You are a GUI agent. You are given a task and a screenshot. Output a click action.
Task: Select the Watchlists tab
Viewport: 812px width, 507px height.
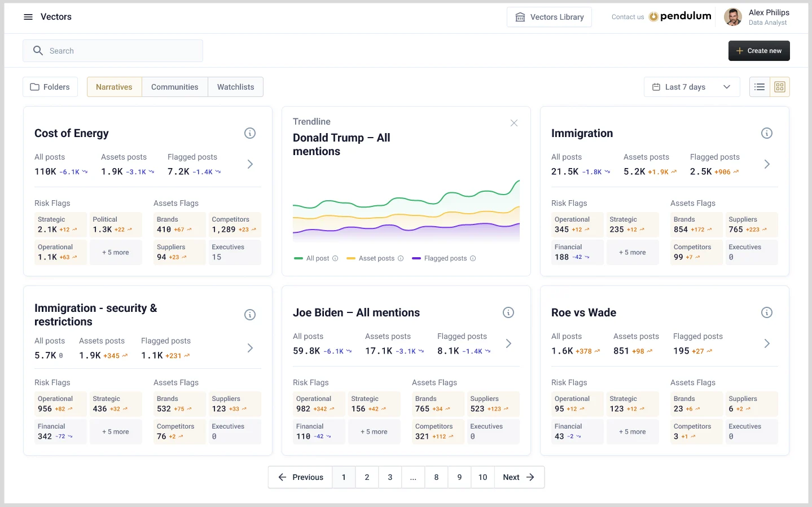(x=235, y=86)
